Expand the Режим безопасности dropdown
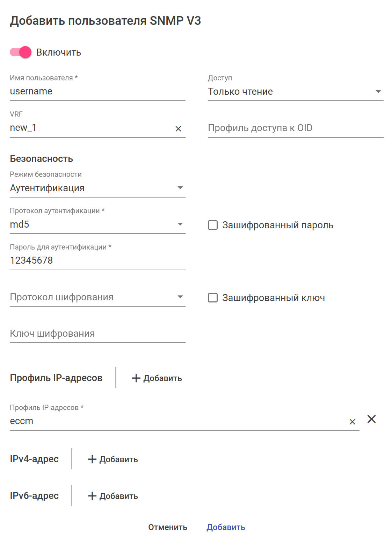This screenshot has width=392, height=543. click(97, 188)
